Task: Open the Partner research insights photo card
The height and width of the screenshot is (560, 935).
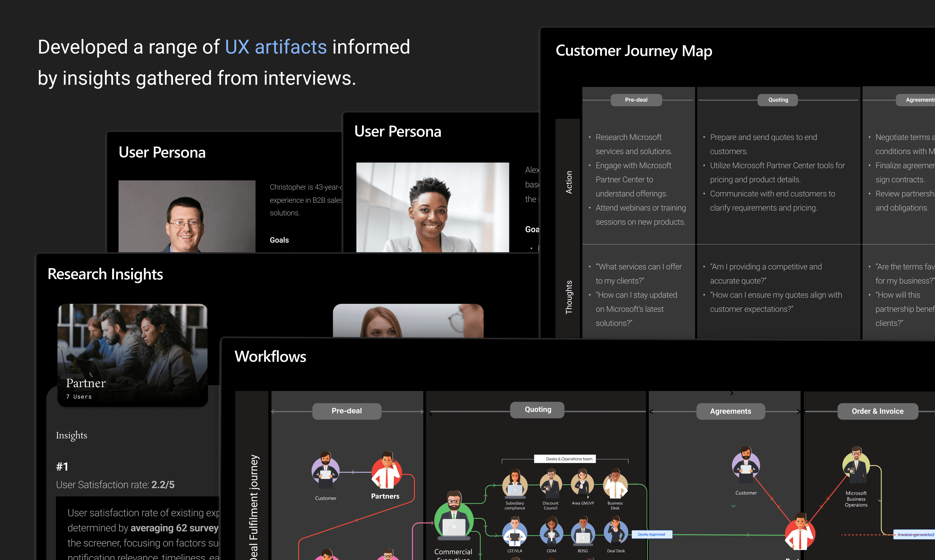Action: tap(132, 355)
